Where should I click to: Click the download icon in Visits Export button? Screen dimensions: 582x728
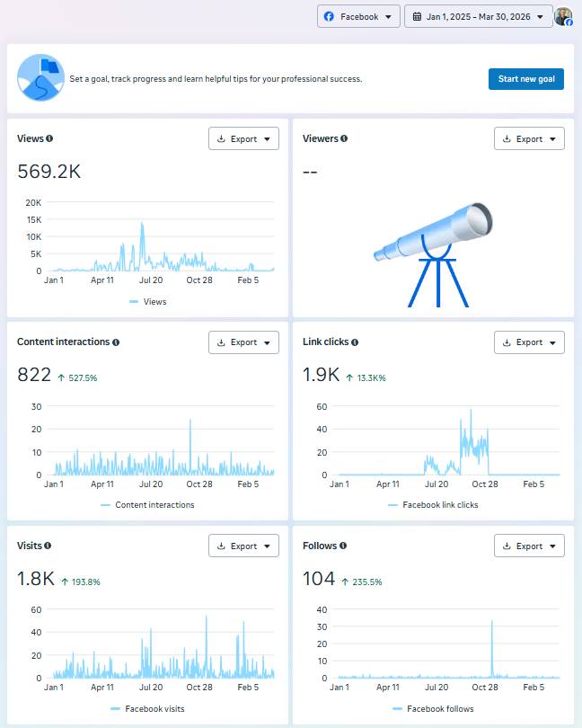221,546
